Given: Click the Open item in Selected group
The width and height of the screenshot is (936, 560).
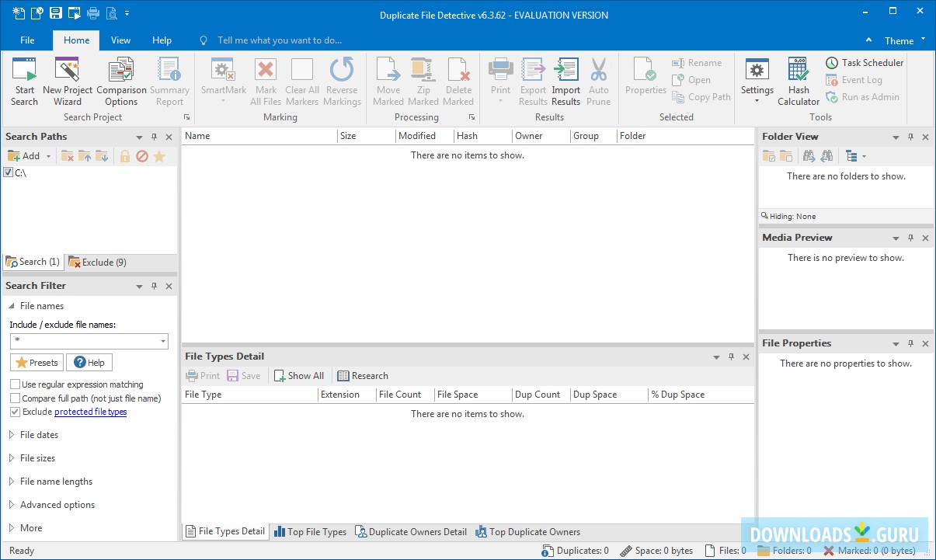Looking at the screenshot, I should point(691,80).
